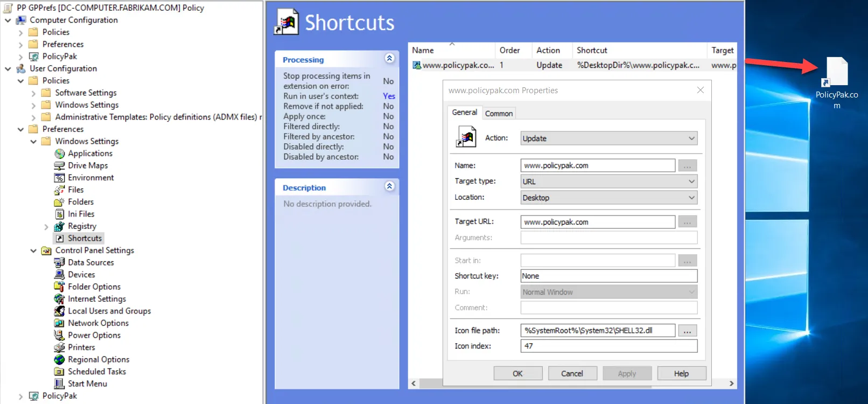Image resolution: width=868 pixels, height=404 pixels.
Task: Collapse the Processing panel
Action: coord(390,58)
